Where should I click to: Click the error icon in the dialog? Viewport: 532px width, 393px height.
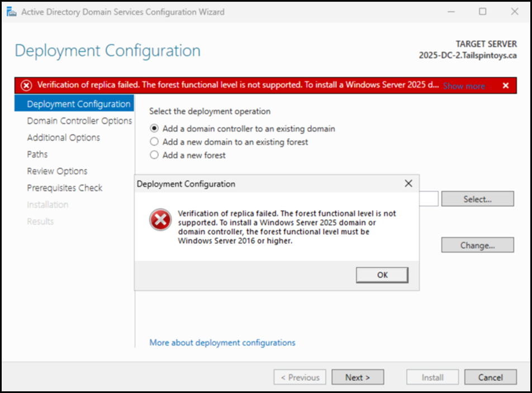[160, 221]
